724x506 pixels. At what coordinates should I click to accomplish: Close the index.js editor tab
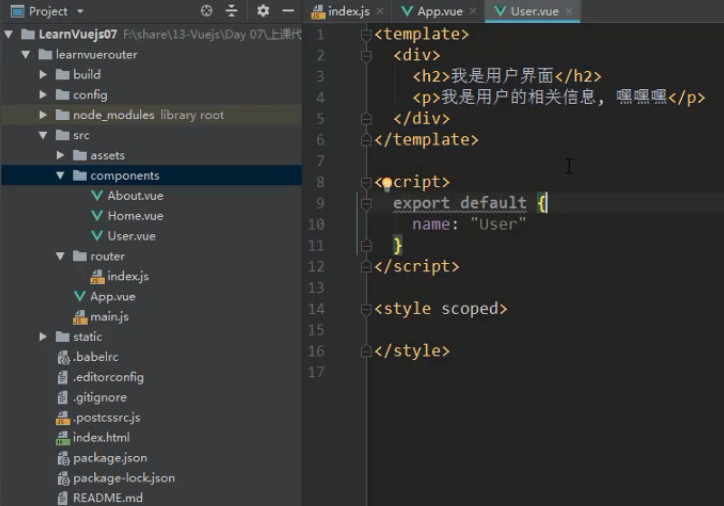(x=380, y=11)
